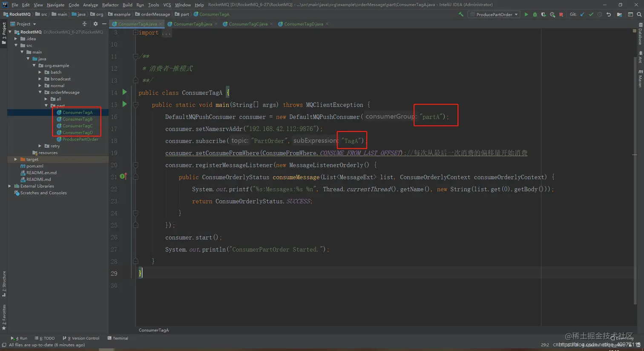644x351 pixels.
Task: Open the File menu
Action: [15, 5]
